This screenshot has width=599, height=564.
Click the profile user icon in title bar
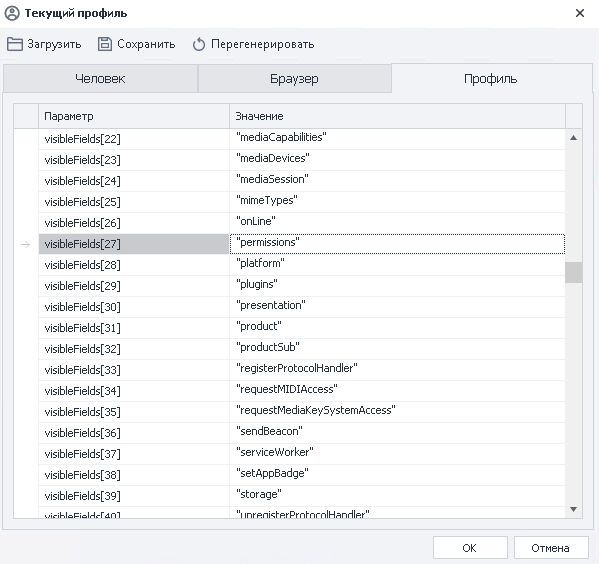click(12, 13)
